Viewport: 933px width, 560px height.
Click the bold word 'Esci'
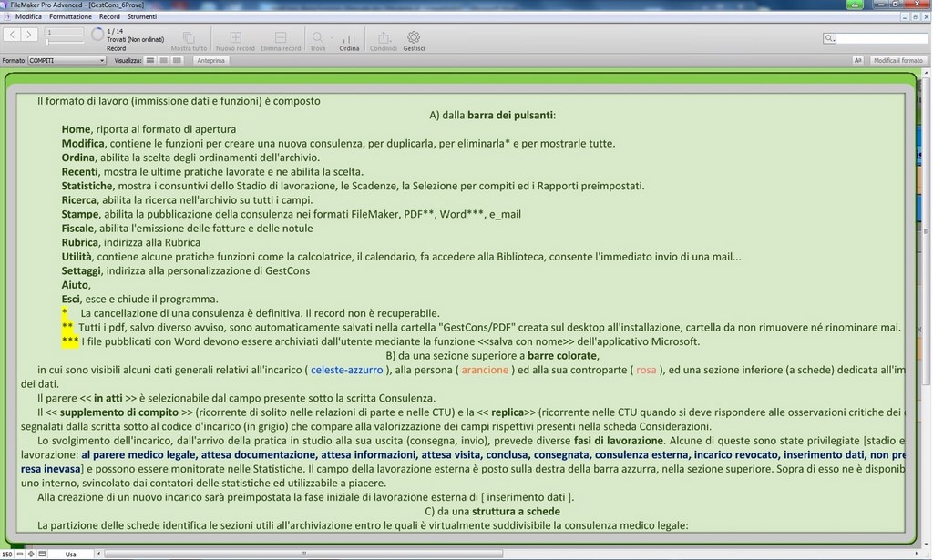(x=71, y=299)
